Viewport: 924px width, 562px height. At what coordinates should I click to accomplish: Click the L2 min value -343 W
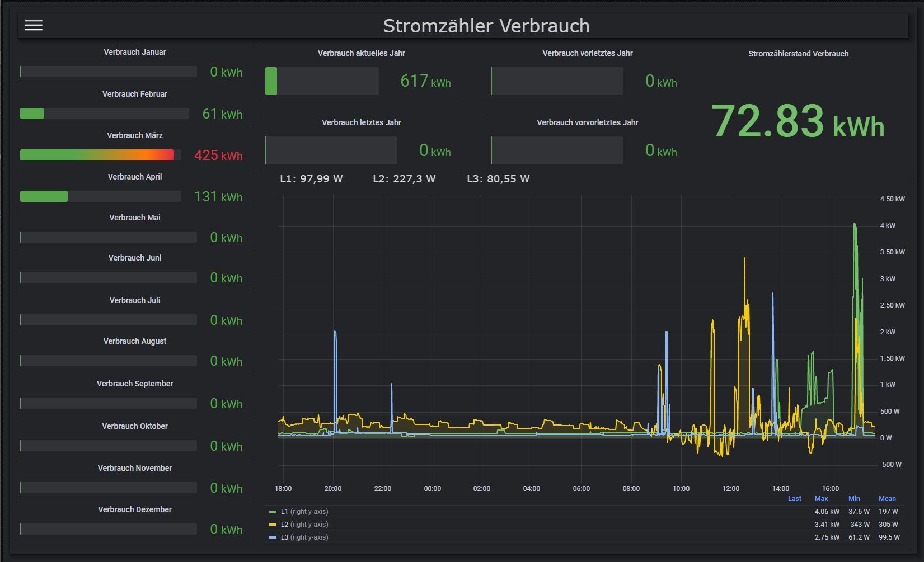(859, 525)
